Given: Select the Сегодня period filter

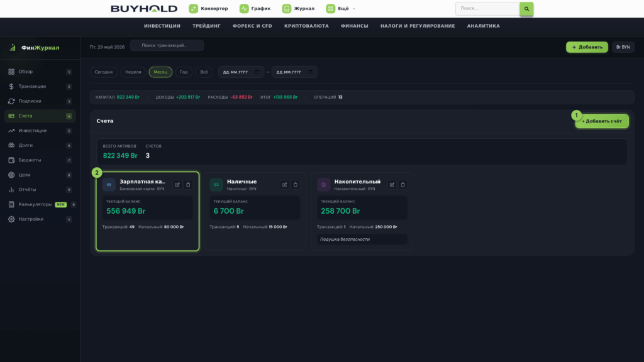Looking at the screenshot, I should point(104,72).
